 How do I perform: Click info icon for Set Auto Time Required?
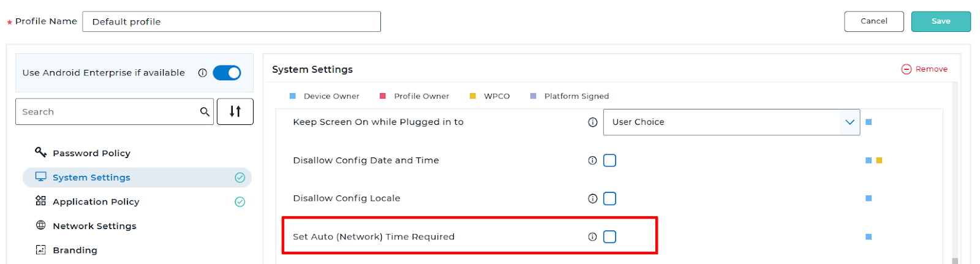[x=592, y=237]
